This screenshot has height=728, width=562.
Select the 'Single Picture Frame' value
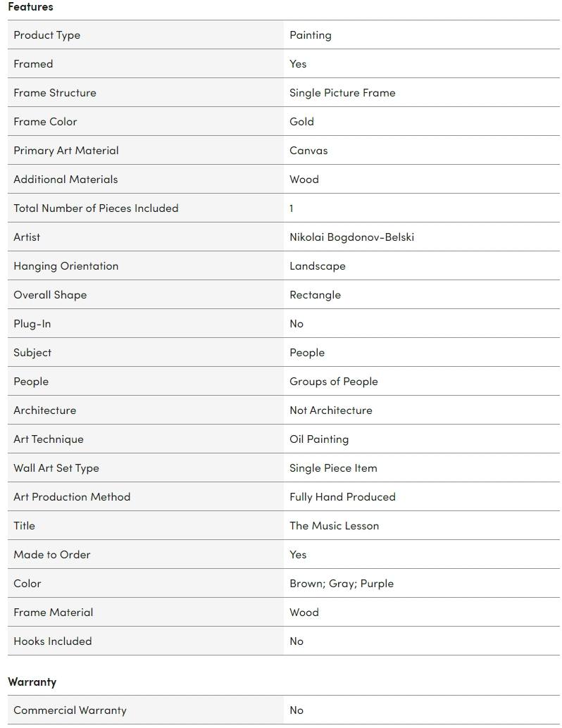[x=342, y=93]
